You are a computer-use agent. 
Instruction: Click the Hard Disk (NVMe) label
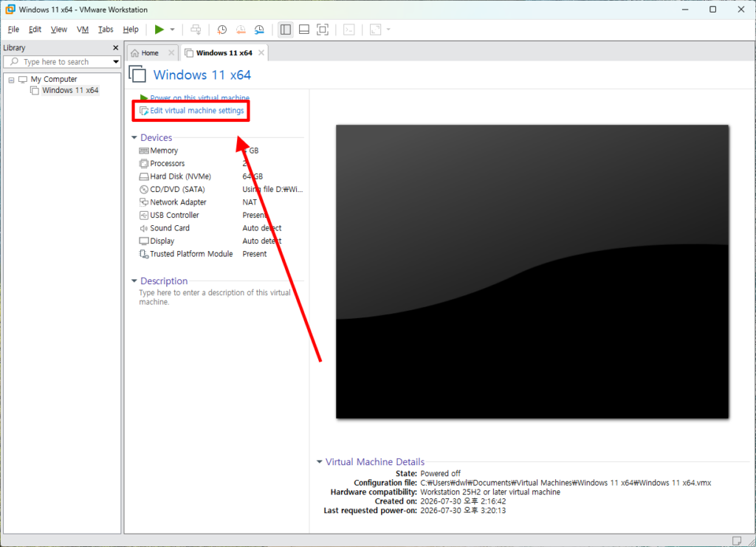(180, 176)
